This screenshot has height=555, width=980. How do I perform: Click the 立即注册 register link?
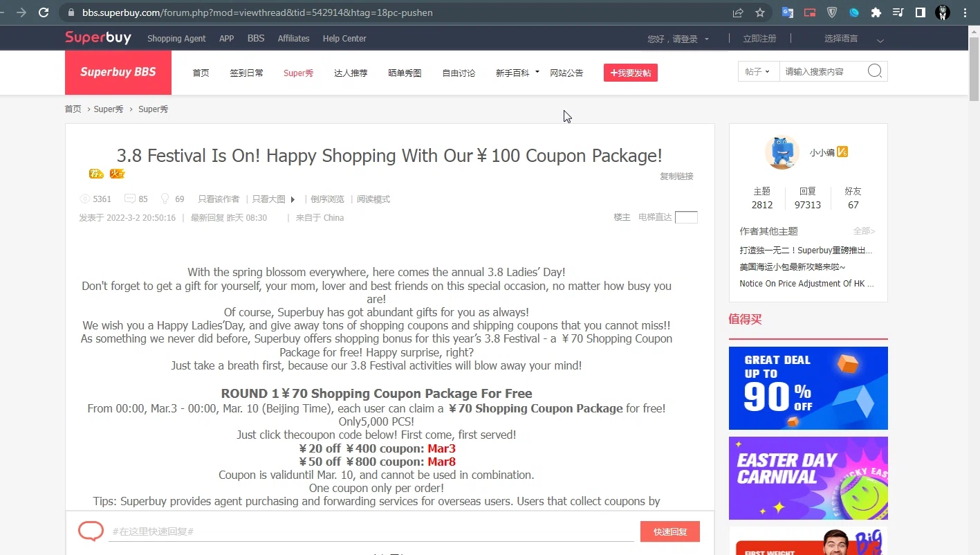759,39
